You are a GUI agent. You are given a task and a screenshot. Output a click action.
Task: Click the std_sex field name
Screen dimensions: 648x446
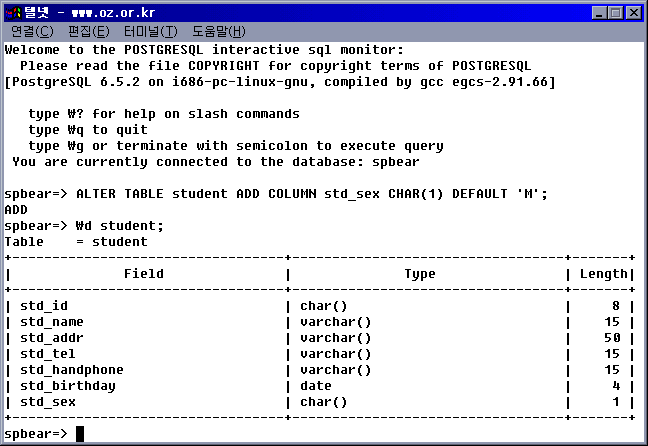48,402
